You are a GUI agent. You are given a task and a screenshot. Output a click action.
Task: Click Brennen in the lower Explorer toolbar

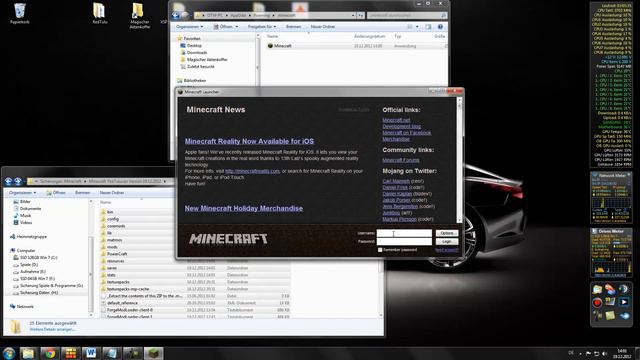point(82,192)
